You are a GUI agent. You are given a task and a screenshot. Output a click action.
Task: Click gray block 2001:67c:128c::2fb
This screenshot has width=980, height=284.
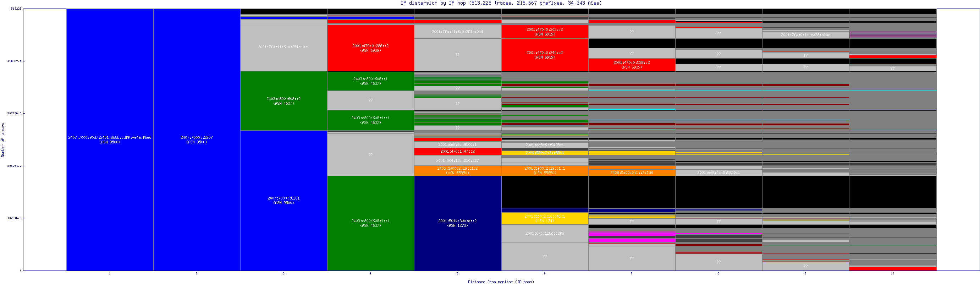point(545,233)
